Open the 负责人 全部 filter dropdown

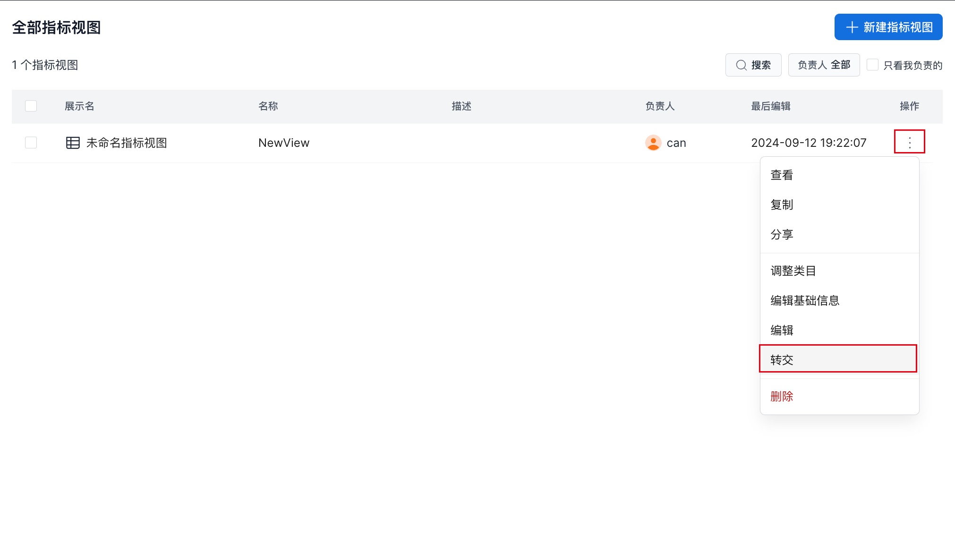[x=824, y=65]
